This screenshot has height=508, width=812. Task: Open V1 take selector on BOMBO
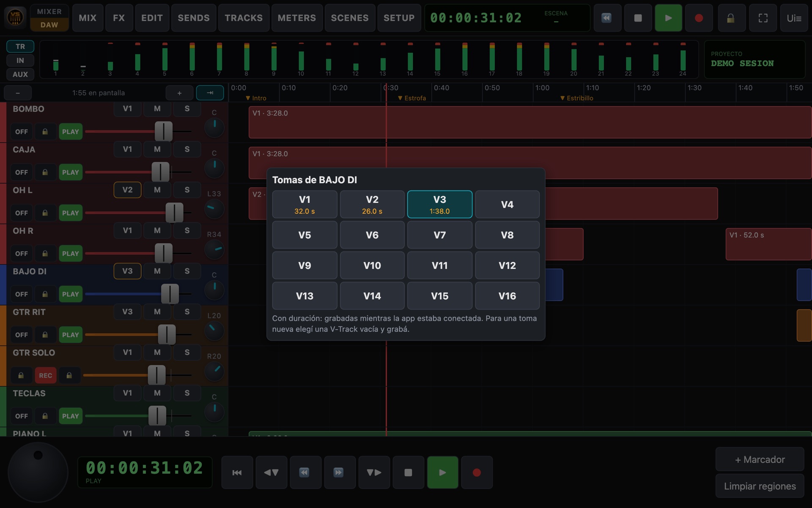(x=127, y=109)
